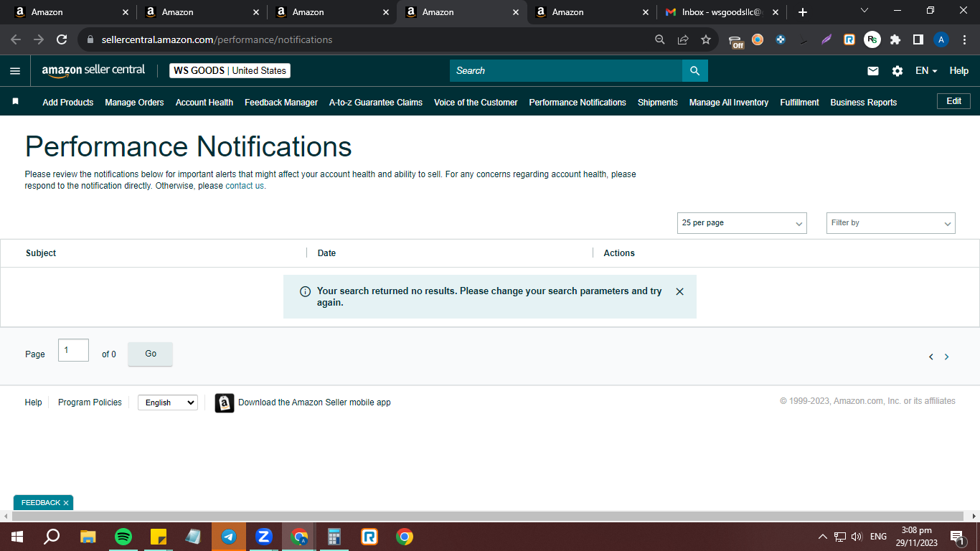The height and width of the screenshot is (551, 980).
Task: Close the FEEDBACK tab
Action: pos(66,503)
